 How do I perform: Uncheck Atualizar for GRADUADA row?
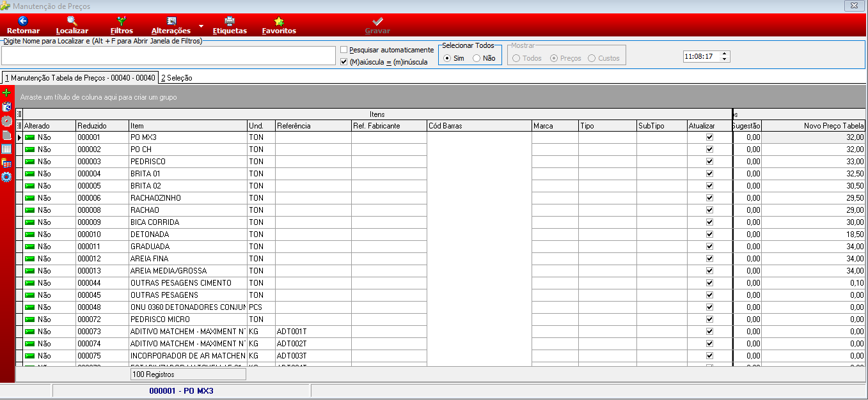tap(709, 247)
